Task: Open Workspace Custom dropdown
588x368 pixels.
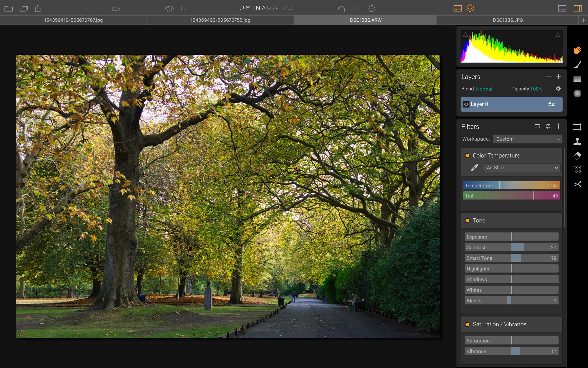Action: (x=527, y=139)
